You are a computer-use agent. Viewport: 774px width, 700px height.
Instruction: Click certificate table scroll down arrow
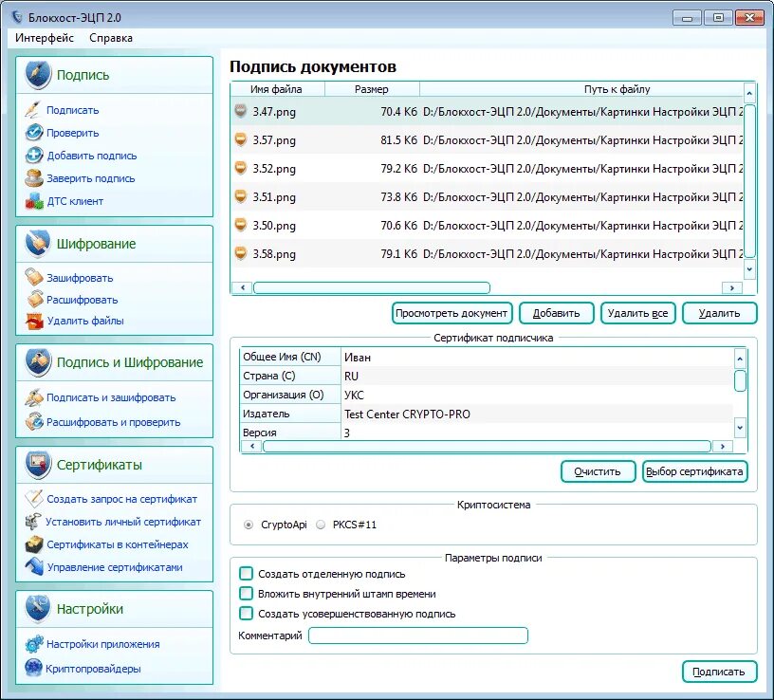(x=740, y=428)
